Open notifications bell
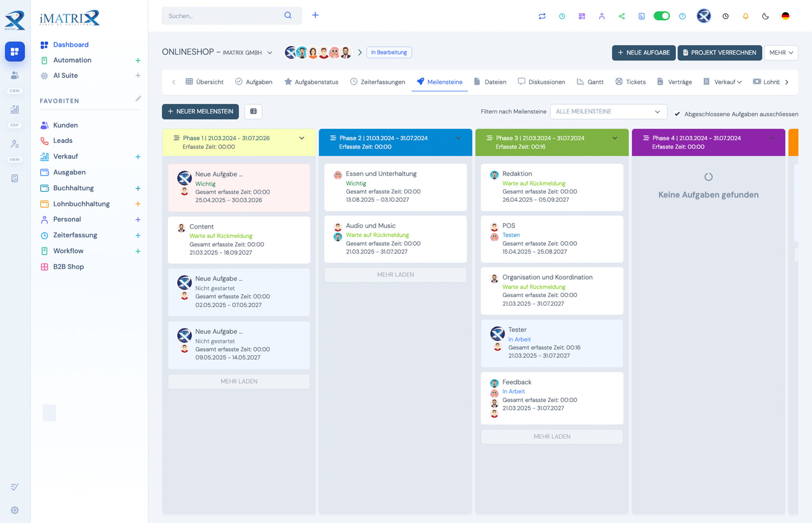Screen dimensions: 812x523 tap(745, 16)
